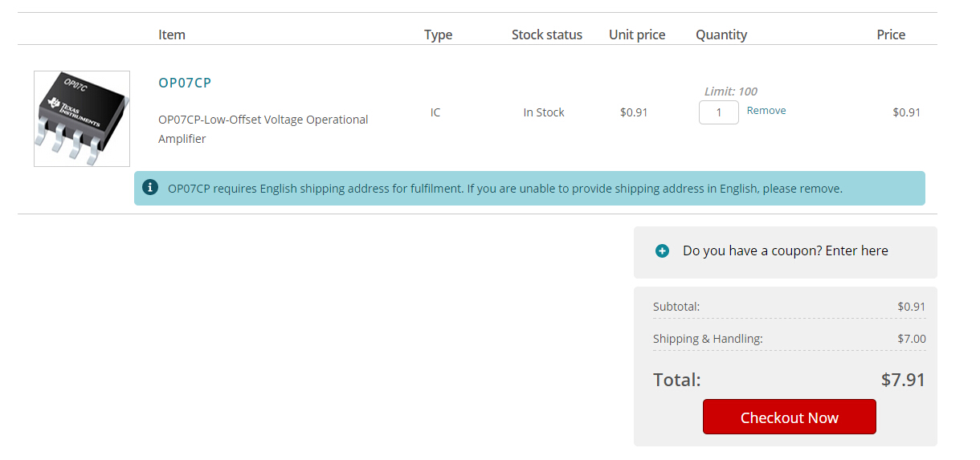Click the $7.91 total amount

pyautogui.click(x=903, y=380)
